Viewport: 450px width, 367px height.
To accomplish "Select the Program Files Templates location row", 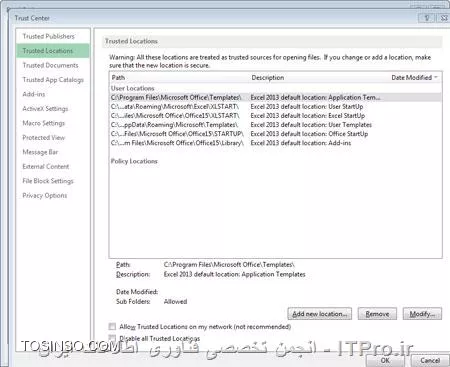I will click(x=275, y=97).
